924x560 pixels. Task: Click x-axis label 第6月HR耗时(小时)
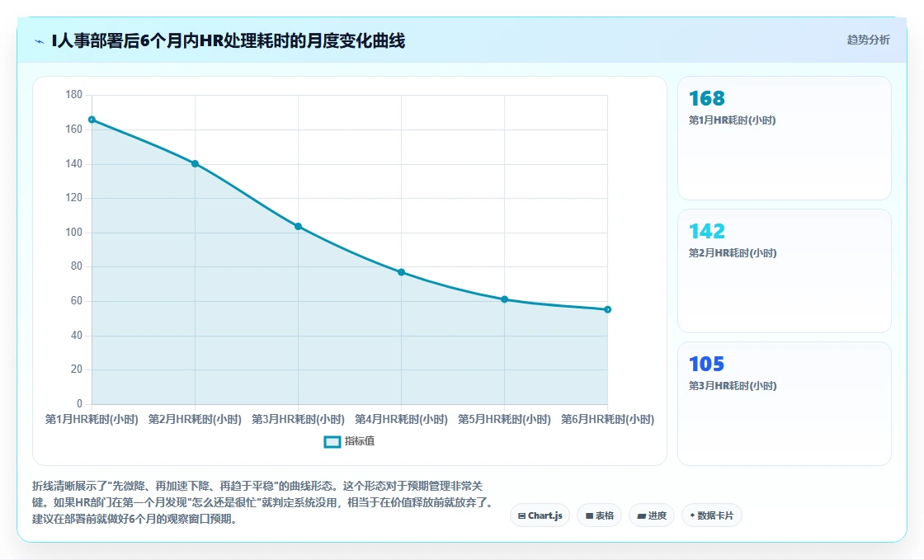point(607,419)
